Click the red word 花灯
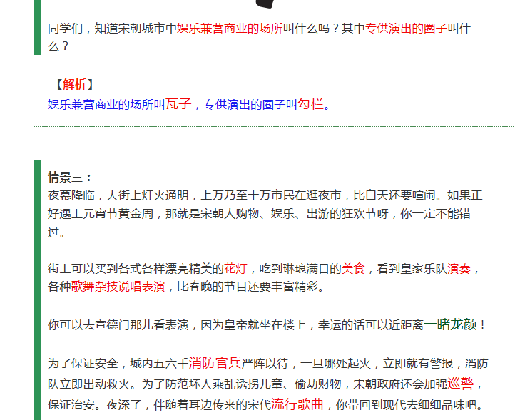This screenshot has width=515, height=420. 236,269
